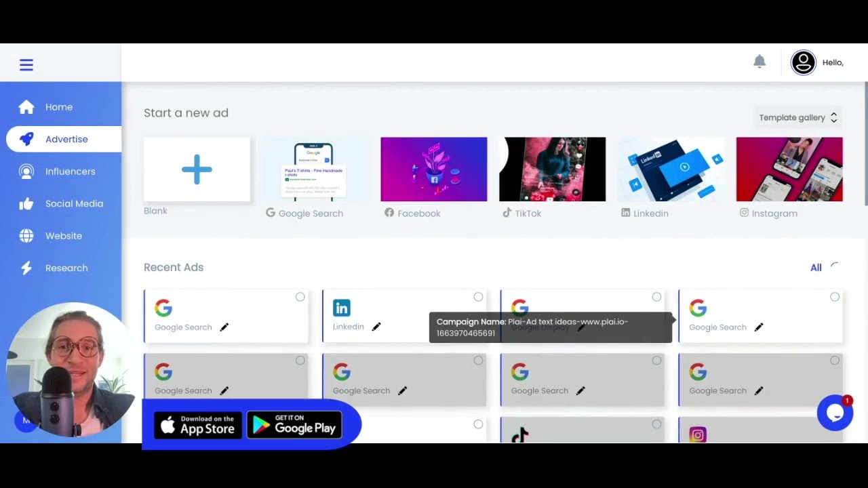Click the Social Media thumbs-up icon

pos(26,203)
